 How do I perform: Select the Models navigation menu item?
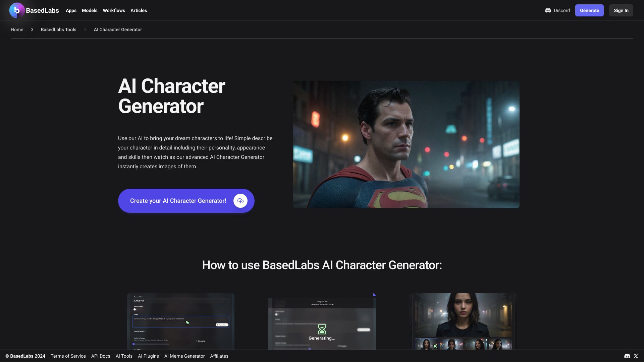point(89,10)
